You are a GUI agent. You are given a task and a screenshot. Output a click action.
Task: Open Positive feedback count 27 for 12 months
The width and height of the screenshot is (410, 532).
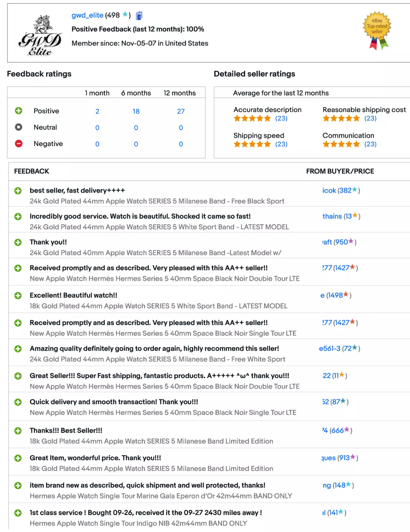click(181, 111)
